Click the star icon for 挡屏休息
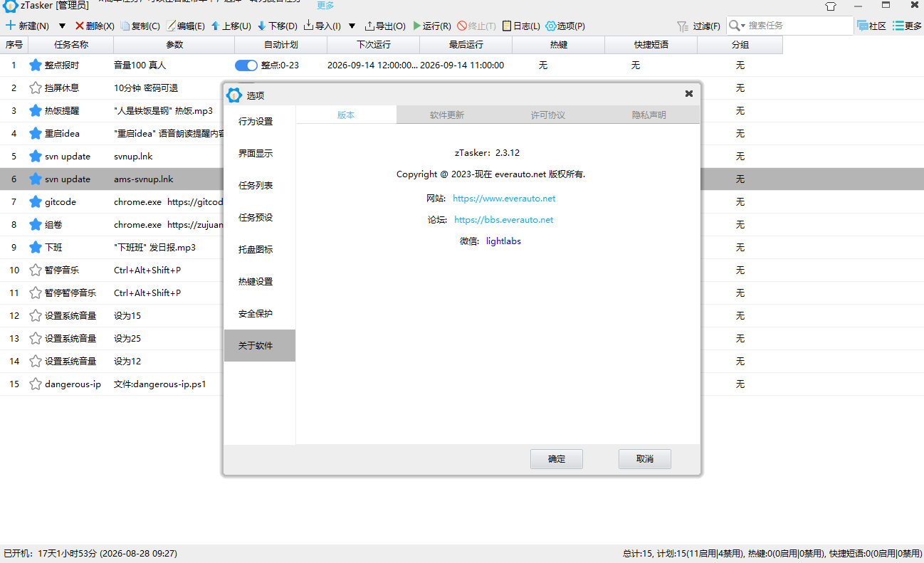The height and width of the screenshot is (563, 924). pyautogui.click(x=36, y=88)
